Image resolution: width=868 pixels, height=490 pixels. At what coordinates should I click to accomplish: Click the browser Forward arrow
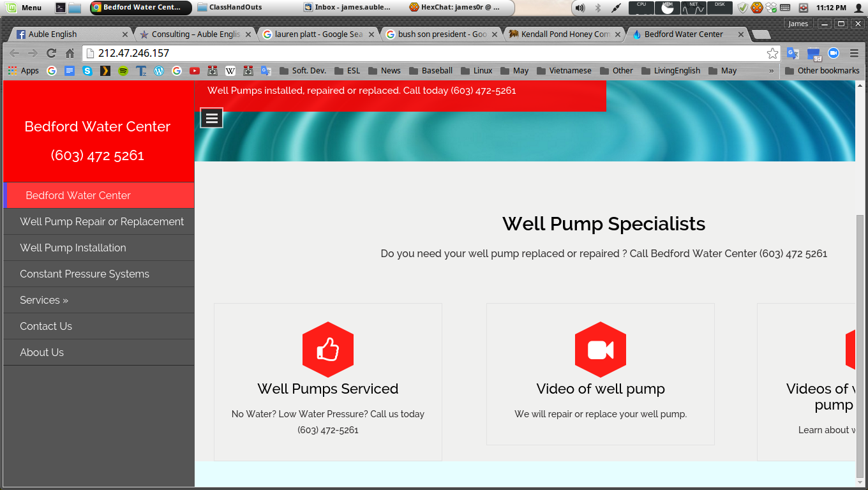click(33, 53)
